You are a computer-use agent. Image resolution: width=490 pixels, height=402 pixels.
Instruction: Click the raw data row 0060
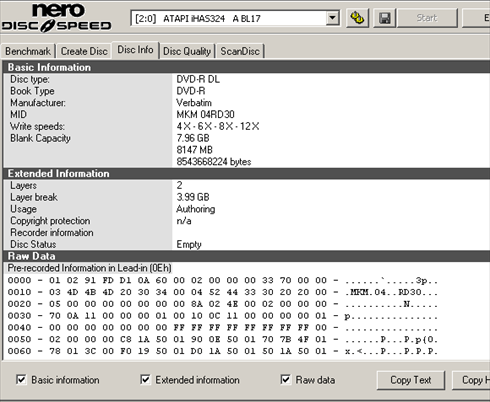(223, 351)
